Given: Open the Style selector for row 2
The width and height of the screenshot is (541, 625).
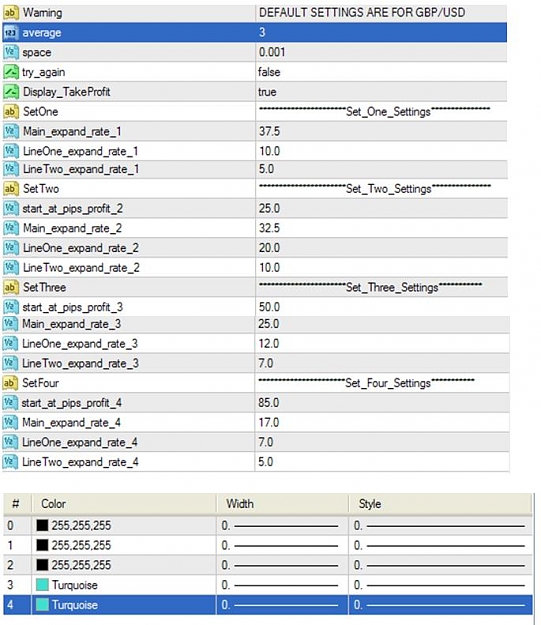Looking at the screenshot, I should tap(441, 565).
